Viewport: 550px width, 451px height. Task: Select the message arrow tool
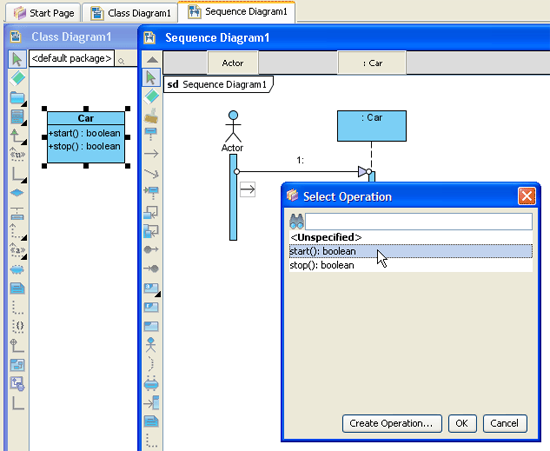pos(151,153)
